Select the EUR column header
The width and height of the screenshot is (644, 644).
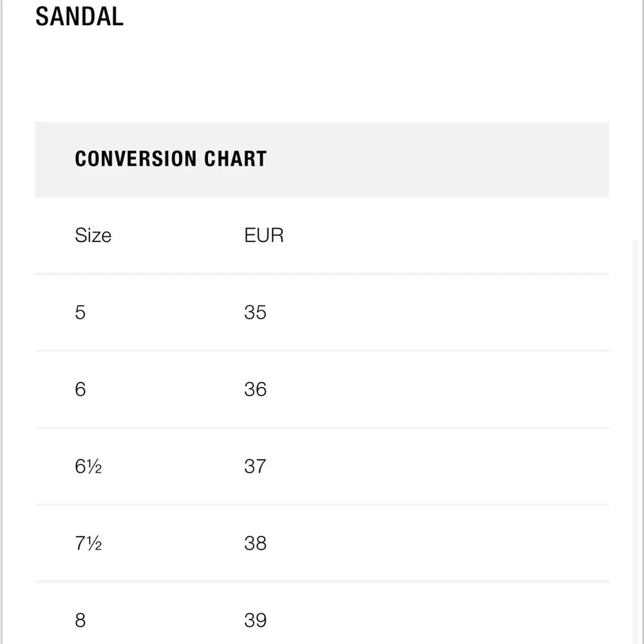pyautogui.click(x=263, y=235)
